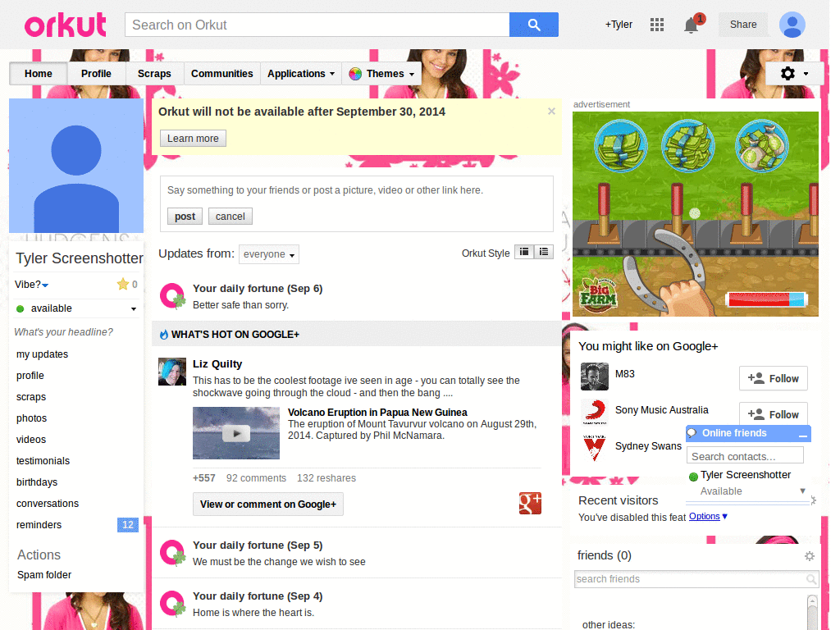
Task: Change Updates from everyone filter
Action: coord(269,254)
